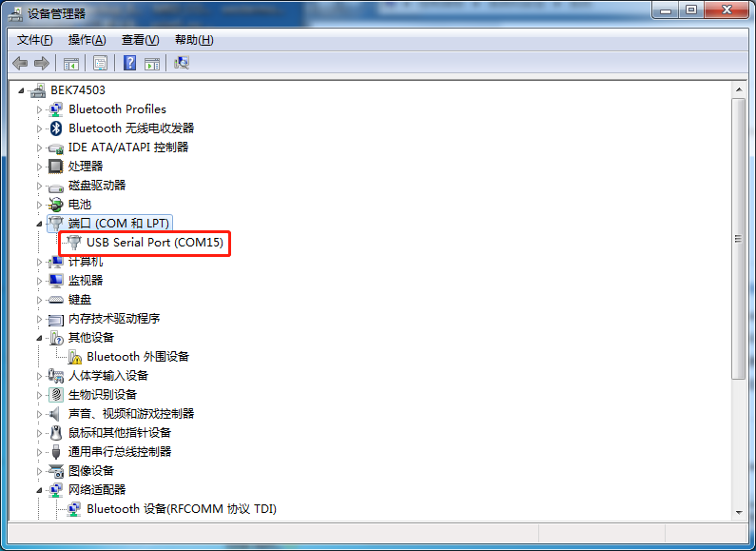Select the Bluetooth 无线电收发器 icon
The image size is (756, 551).
(56, 128)
